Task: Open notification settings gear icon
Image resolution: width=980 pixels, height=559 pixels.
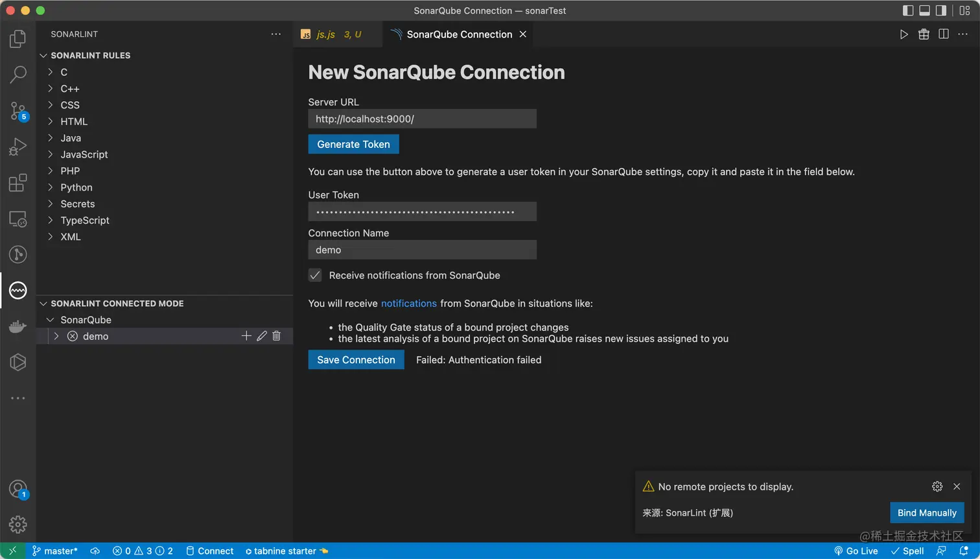Action: [937, 486]
